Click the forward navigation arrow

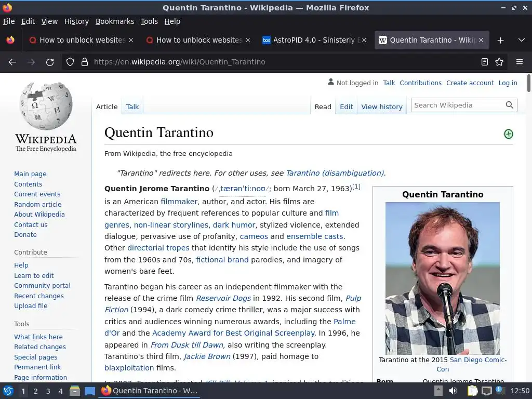tap(31, 62)
